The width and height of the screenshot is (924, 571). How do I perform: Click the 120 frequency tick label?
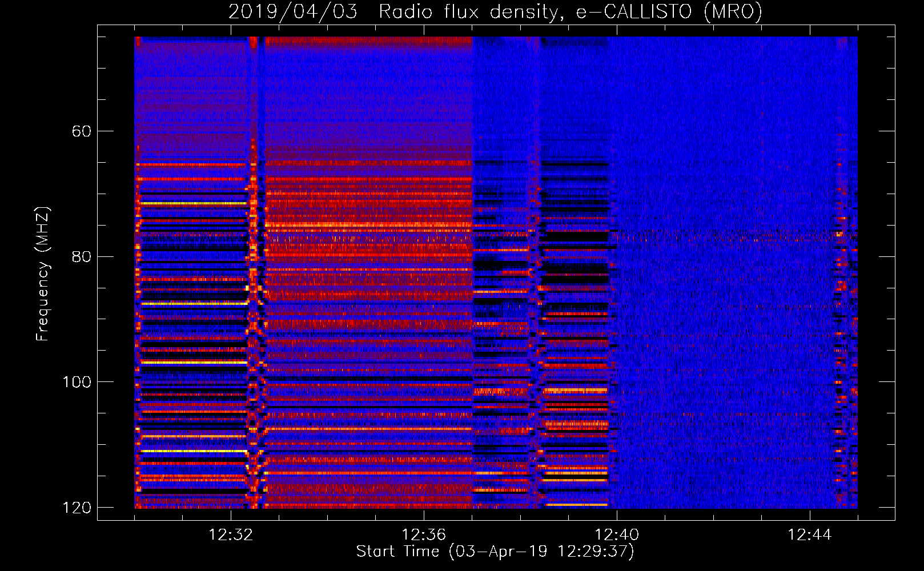(77, 508)
